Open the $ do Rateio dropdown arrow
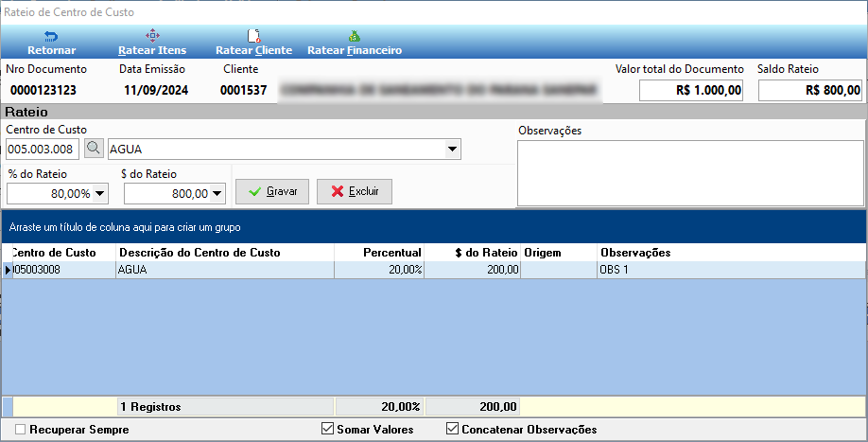 (217, 194)
